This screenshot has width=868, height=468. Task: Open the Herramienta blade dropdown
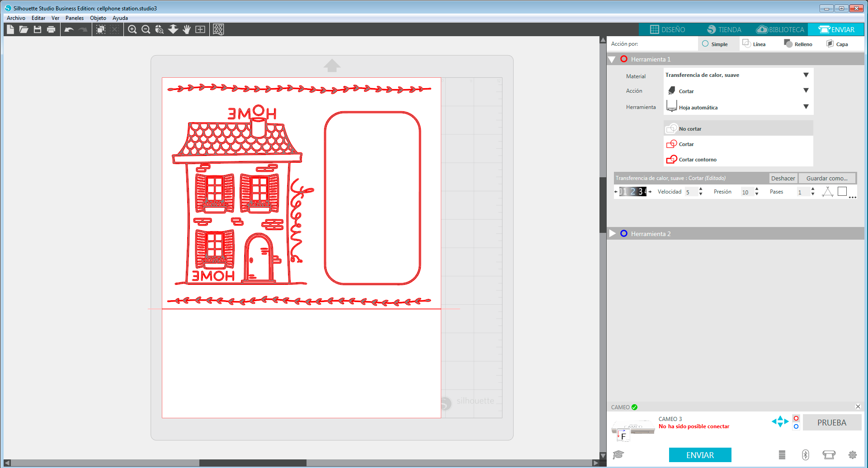(738, 107)
